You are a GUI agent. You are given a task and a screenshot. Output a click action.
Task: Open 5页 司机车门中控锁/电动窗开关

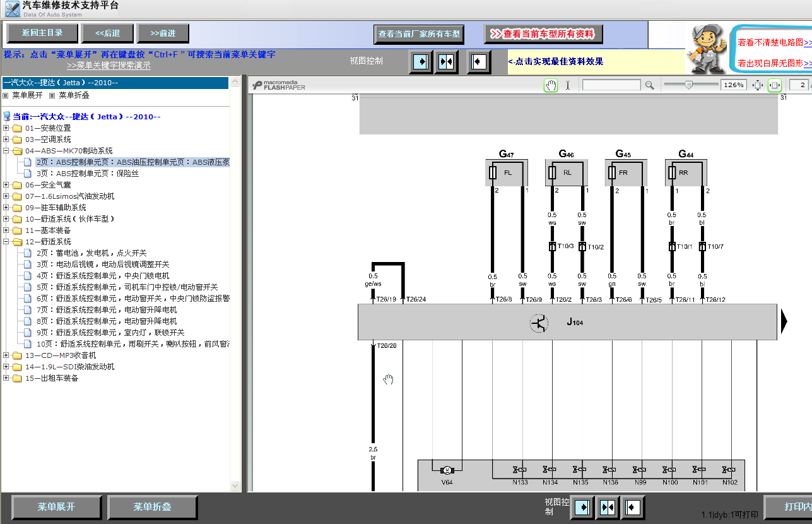click(x=127, y=287)
